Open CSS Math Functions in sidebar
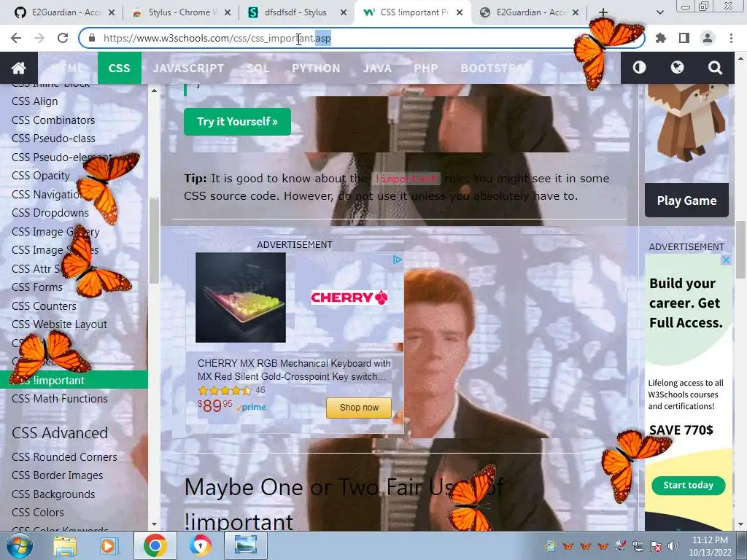This screenshot has height=560, width=747. click(x=60, y=399)
